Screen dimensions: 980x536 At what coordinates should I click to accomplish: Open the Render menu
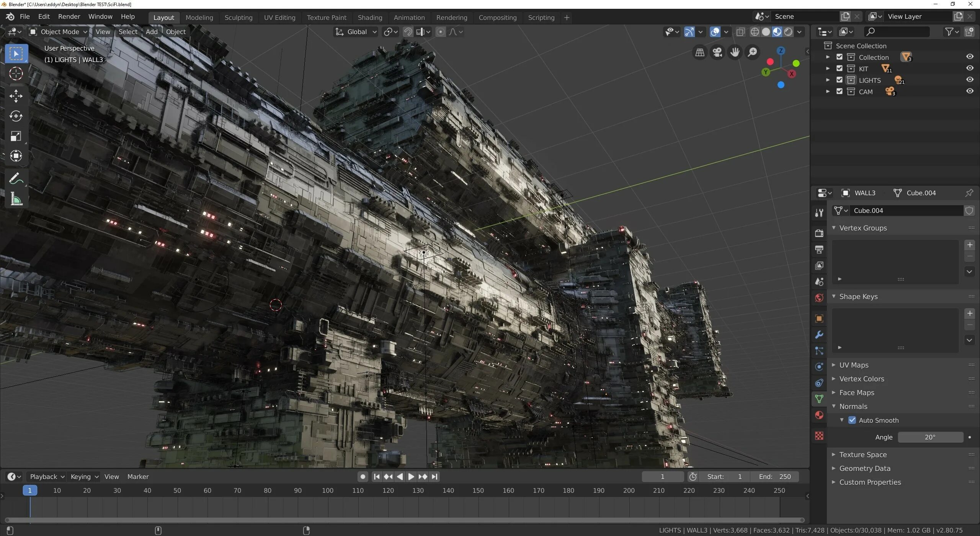click(69, 16)
